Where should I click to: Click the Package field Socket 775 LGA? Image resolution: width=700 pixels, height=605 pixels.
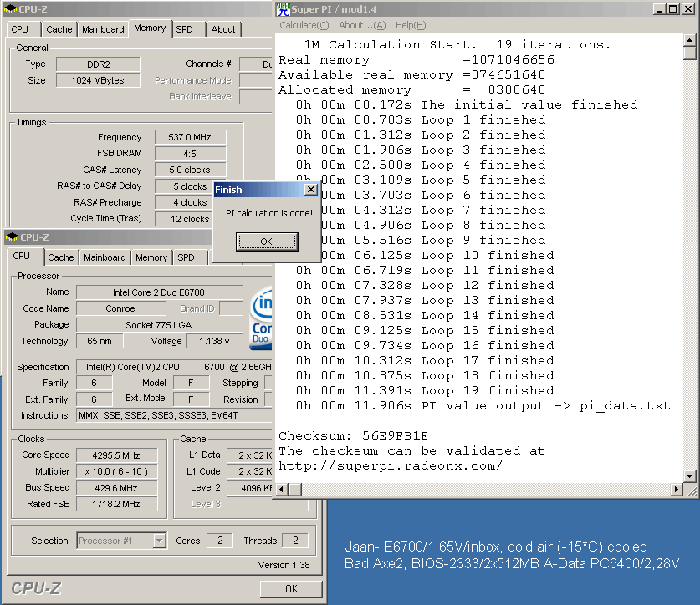[x=160, y=325]
